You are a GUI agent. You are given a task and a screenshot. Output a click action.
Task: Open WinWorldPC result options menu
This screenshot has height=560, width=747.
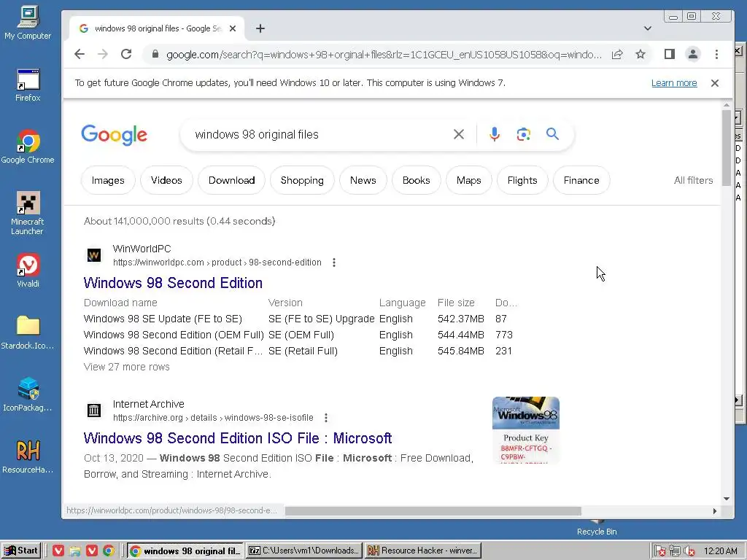point(334,262)
